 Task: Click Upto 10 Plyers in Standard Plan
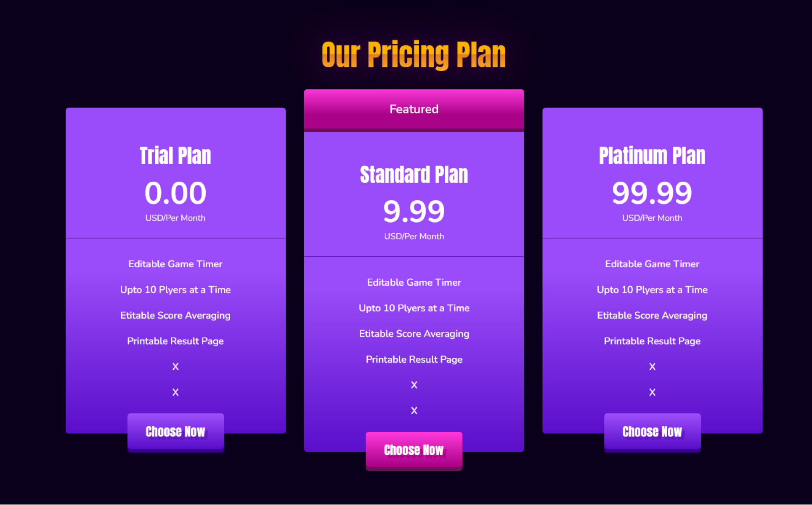pos(414,308)
